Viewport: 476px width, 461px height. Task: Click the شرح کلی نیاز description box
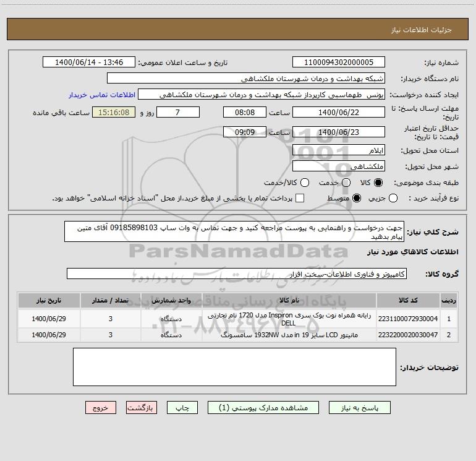click(x=234, y=231)
